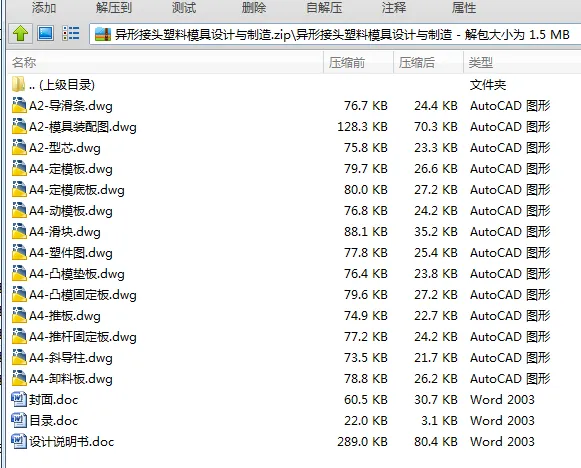The height and width of the screenshot is (468, 581).
Task: Click the 属性 toolbar button
Action: click(464, 7)
